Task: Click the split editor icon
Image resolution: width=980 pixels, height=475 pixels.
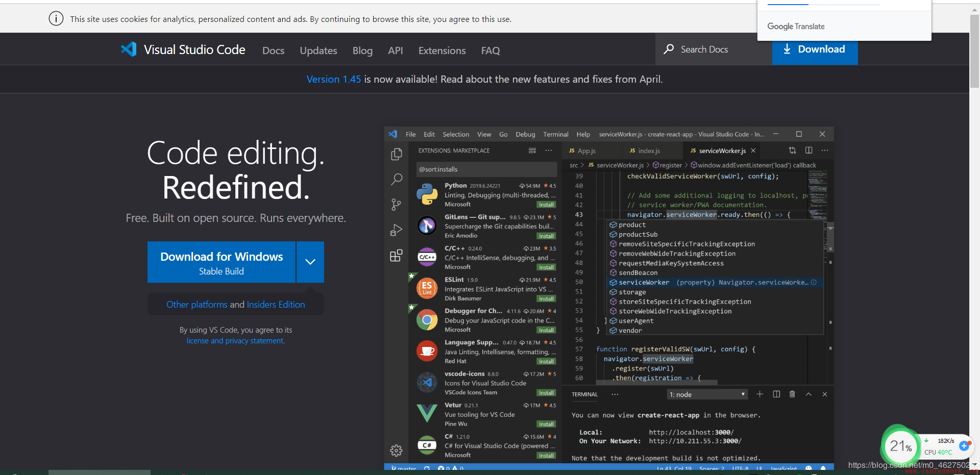Action: pos(808,151)
